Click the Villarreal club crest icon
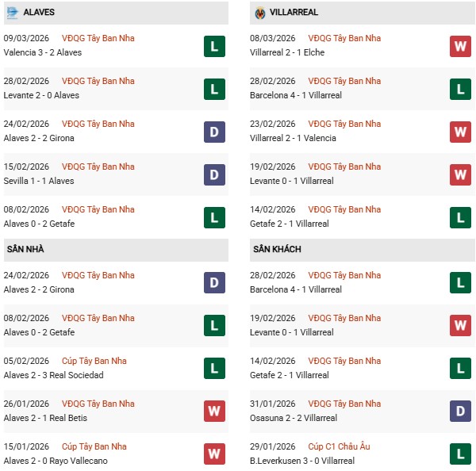Image resolution: width=476 pixels, height=471 pixels. pos(260,13)
